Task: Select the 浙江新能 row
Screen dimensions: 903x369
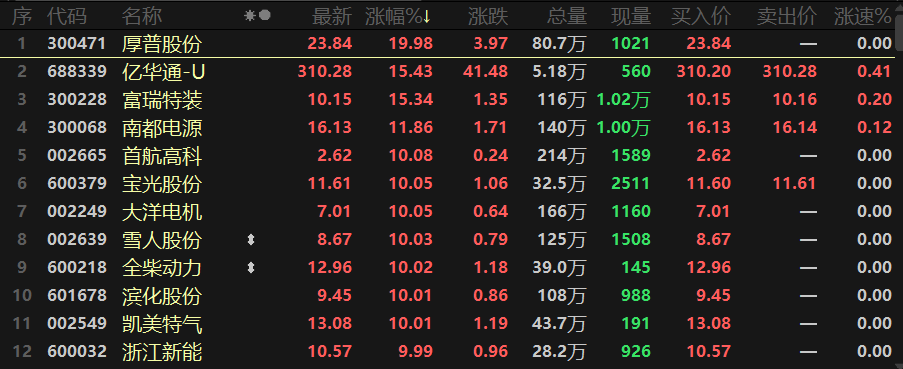Action: point(452,352)
